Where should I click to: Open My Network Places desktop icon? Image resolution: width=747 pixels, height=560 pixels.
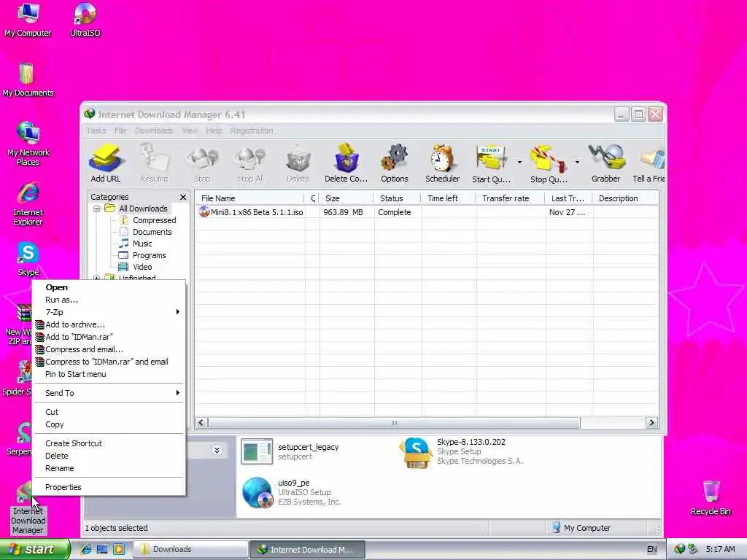28,144
